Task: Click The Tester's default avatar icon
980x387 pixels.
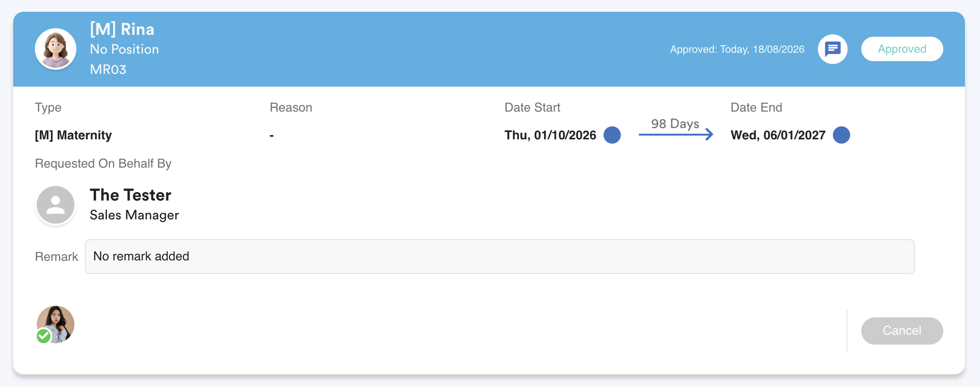Action: pos(56,205)
